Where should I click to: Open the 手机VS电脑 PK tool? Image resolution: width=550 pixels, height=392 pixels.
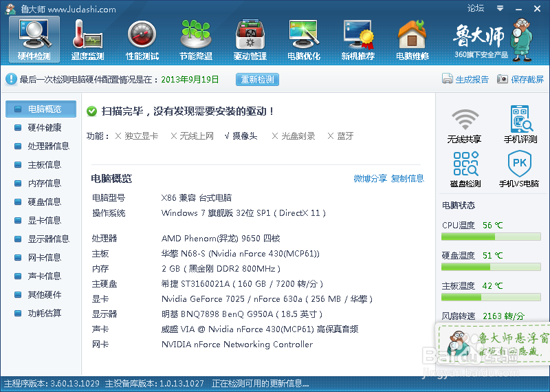point(519,168)
